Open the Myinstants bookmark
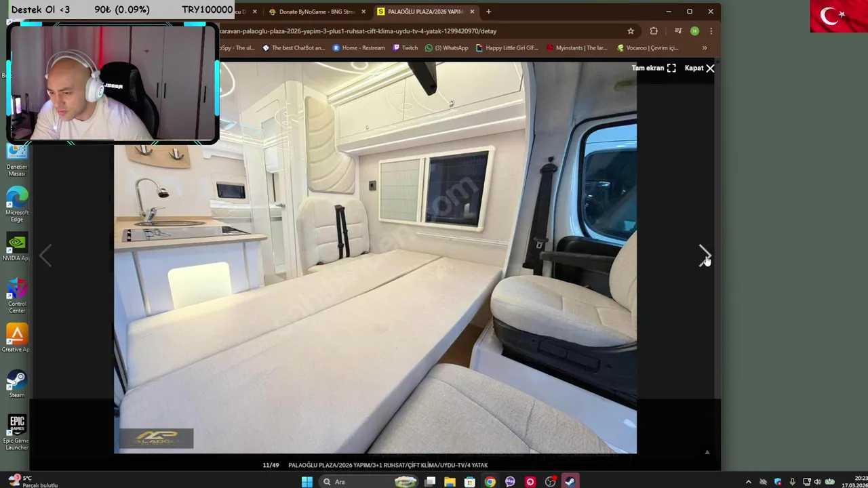The image size is (868, 488). [577, 47]
